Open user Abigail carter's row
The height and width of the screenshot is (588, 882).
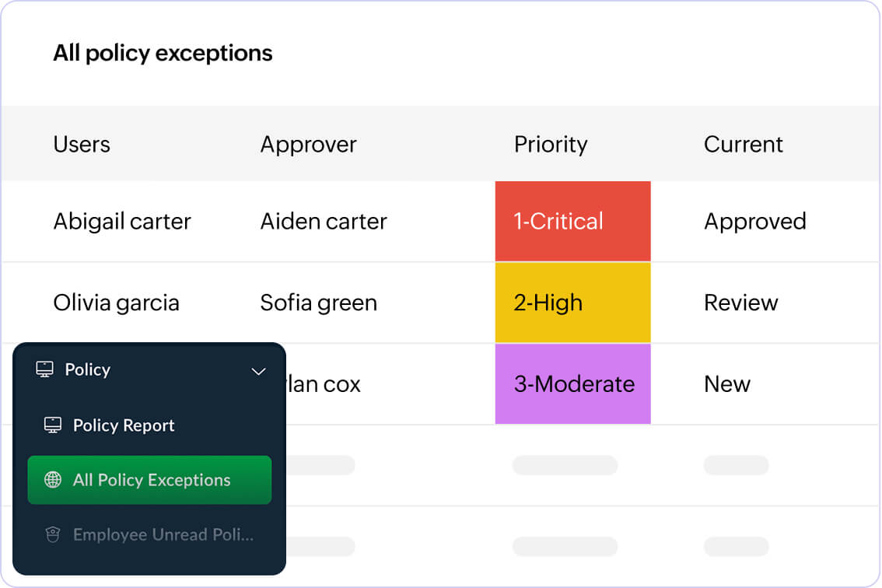coord(122,222)
